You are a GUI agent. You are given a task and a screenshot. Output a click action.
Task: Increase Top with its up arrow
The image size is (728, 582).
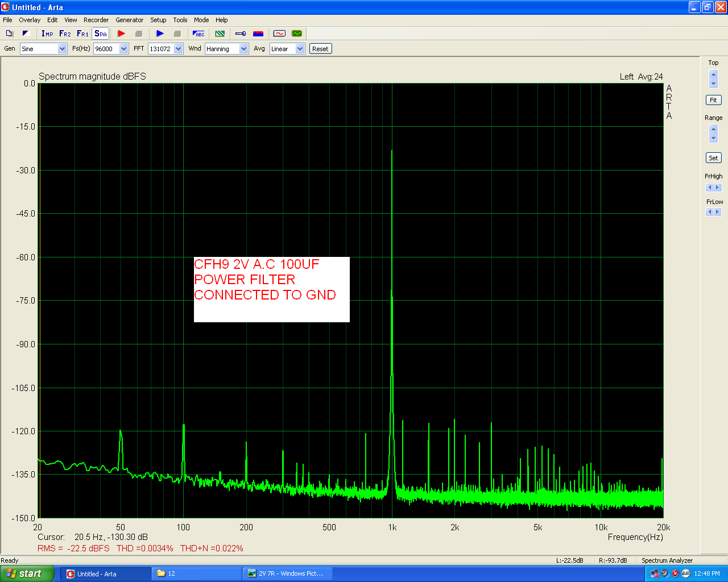click(x=714, y=74)
